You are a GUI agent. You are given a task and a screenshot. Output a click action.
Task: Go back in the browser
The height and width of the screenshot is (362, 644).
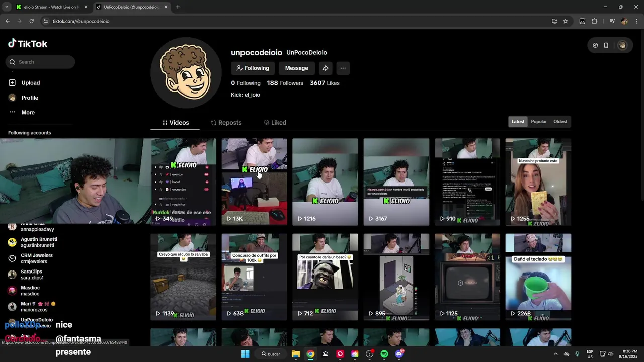point(7,21)
